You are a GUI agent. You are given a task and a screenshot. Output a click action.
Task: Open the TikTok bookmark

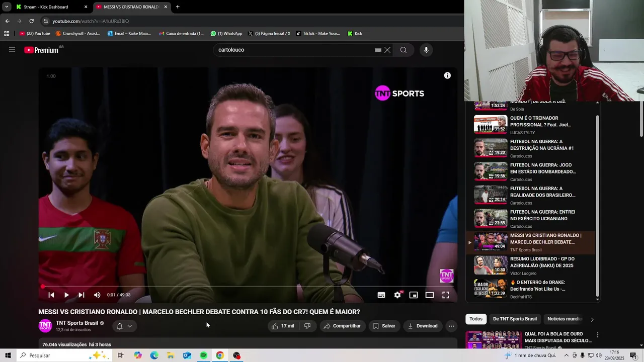pyautogui.click(x=318, y=34)
